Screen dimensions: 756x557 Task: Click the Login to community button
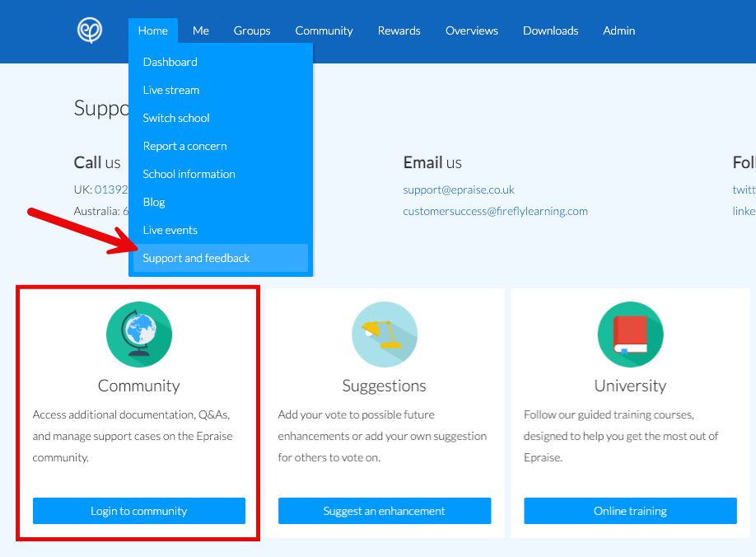(138, 511)
